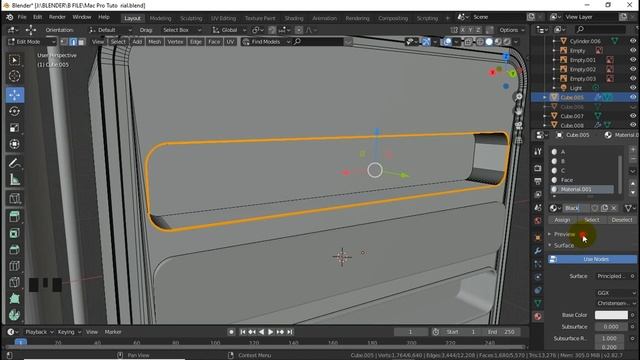Toggle visibility of Empty.001

click(633, 60)
